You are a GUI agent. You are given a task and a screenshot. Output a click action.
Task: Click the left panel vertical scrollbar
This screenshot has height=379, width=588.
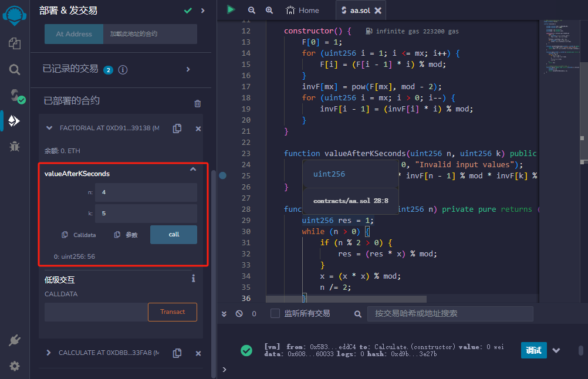pos(214,273)
